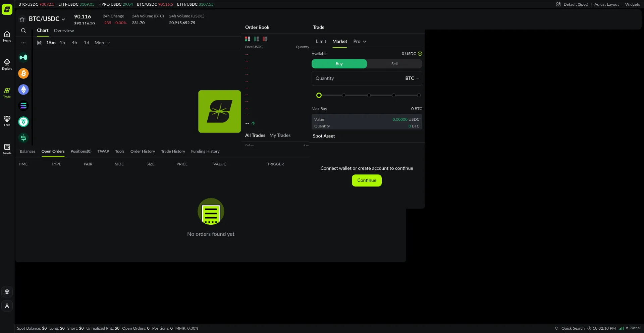Show only asks in order book view
644x333 pixels.
(x=265, y=39)
